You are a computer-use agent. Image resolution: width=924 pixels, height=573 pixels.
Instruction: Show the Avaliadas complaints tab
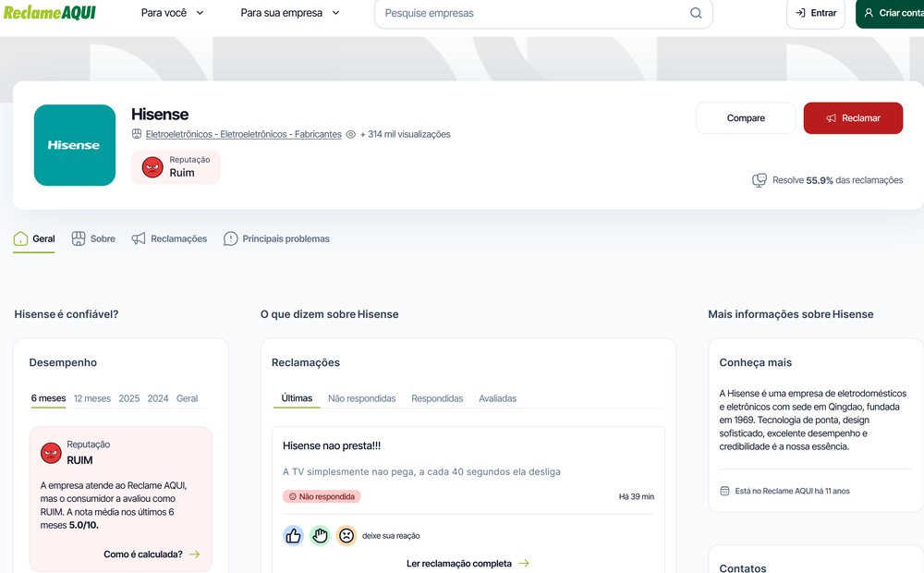[497, 398]
